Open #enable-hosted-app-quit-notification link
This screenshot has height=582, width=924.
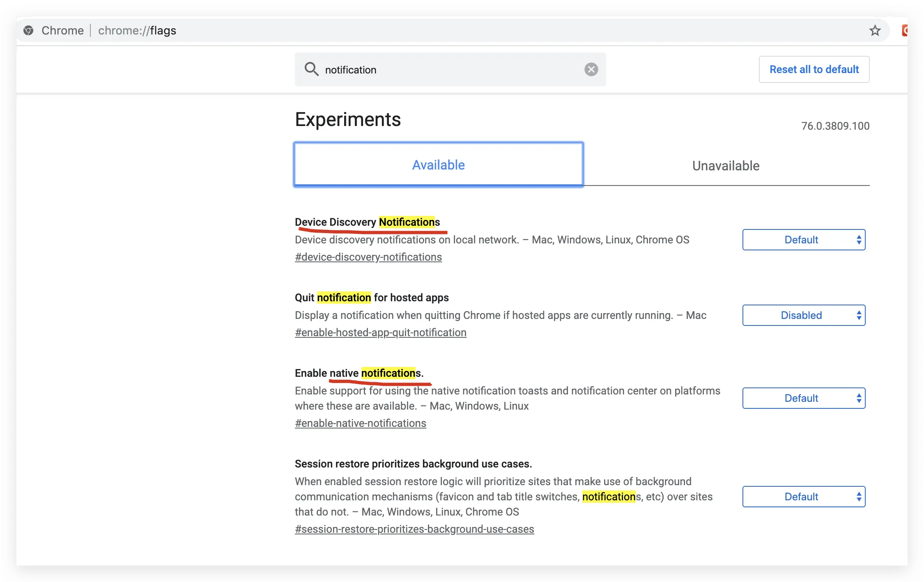[x=380, y=332]
